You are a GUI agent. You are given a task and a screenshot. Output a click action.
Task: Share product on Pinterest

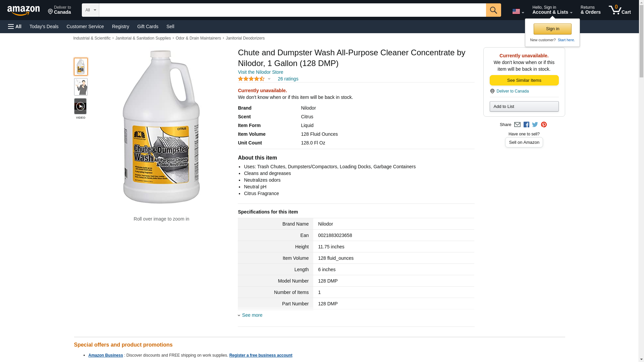(544, 125)
